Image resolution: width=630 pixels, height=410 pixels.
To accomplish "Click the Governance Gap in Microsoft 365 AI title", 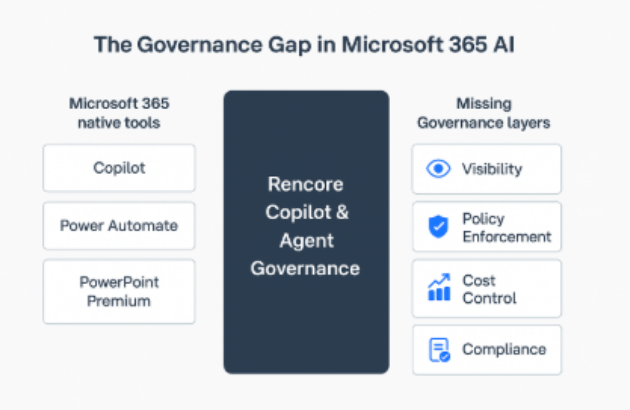I will pos(304,44).
